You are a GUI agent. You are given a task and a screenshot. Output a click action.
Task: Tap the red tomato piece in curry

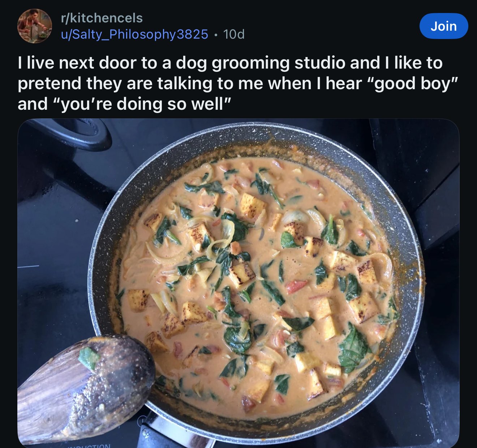pos(296,286)
